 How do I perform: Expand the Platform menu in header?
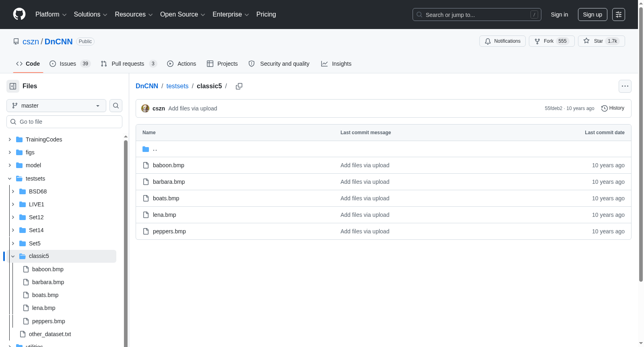point(51,15)
